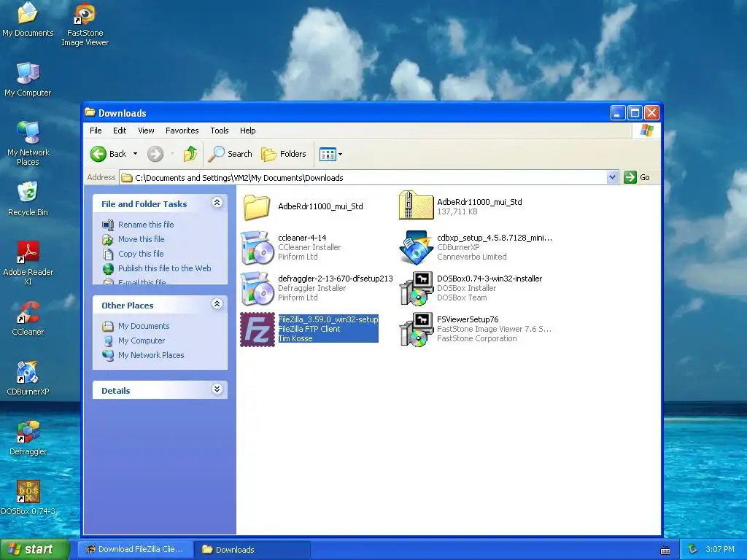
Task: Click the Forward arrow toolbar button
Action: 155,154
